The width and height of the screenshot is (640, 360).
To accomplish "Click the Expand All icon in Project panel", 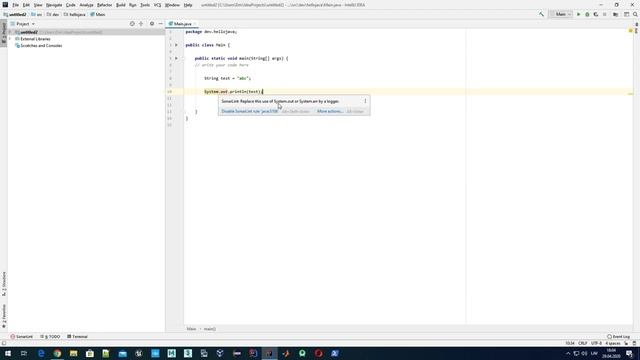I will (141, 24).
